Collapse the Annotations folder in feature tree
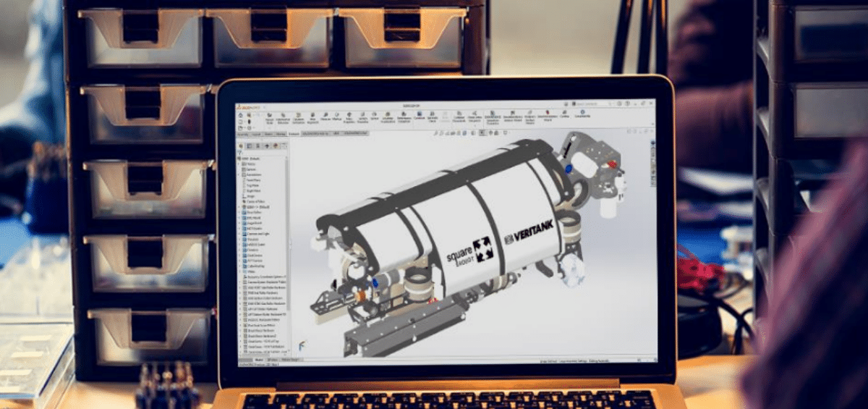The height and width of the screenshot is (409, 868). pyautogui.click(x=240, y=174)
